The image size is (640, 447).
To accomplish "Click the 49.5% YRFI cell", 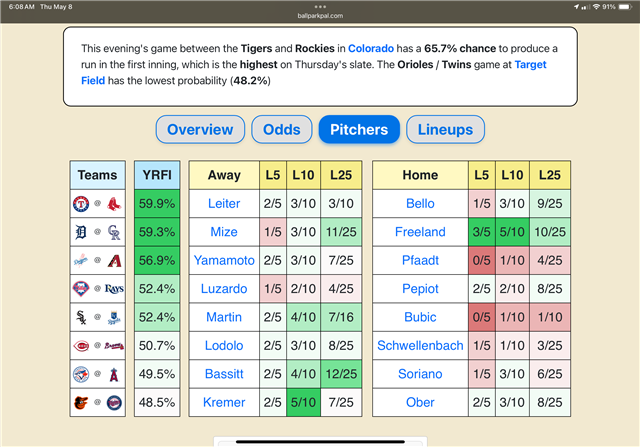I will click(x=157, y=374).
